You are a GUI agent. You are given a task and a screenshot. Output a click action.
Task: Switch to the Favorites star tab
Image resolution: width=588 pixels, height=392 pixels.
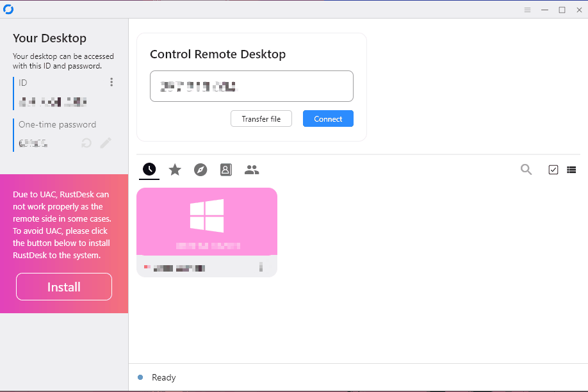tap(175, 170)
